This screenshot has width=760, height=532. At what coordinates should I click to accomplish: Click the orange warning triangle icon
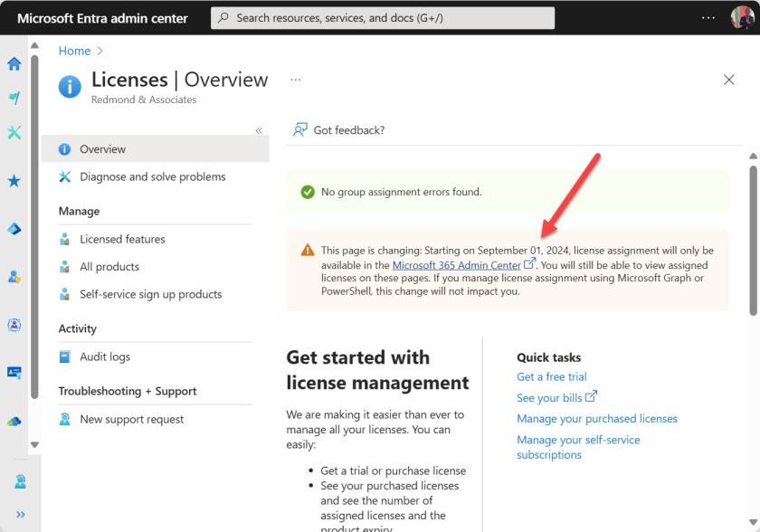pos(308,250)
